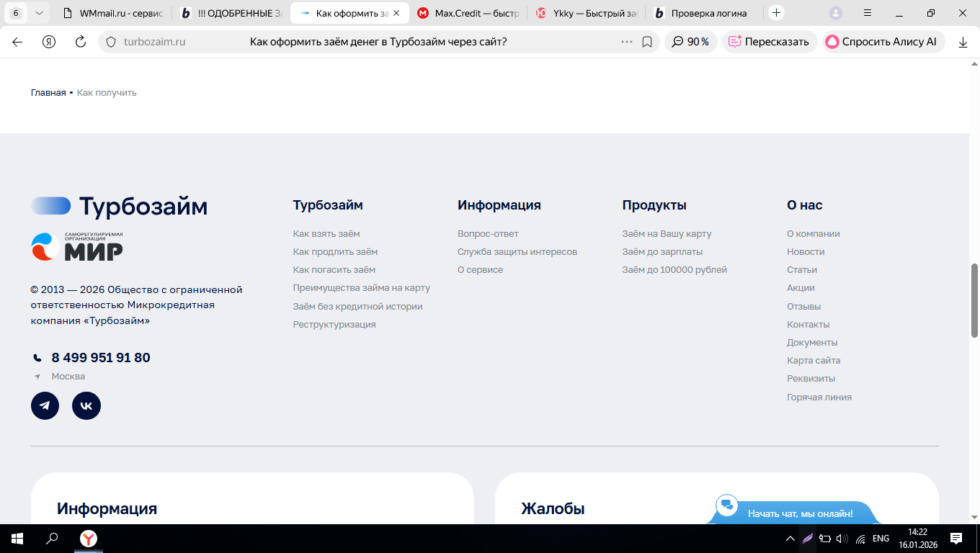The height and width of the screenshot is (553, 980).
Task: Switch to the Ykky Быстрый займ tab
Action: pyautogui.click(x=586, y=13)
